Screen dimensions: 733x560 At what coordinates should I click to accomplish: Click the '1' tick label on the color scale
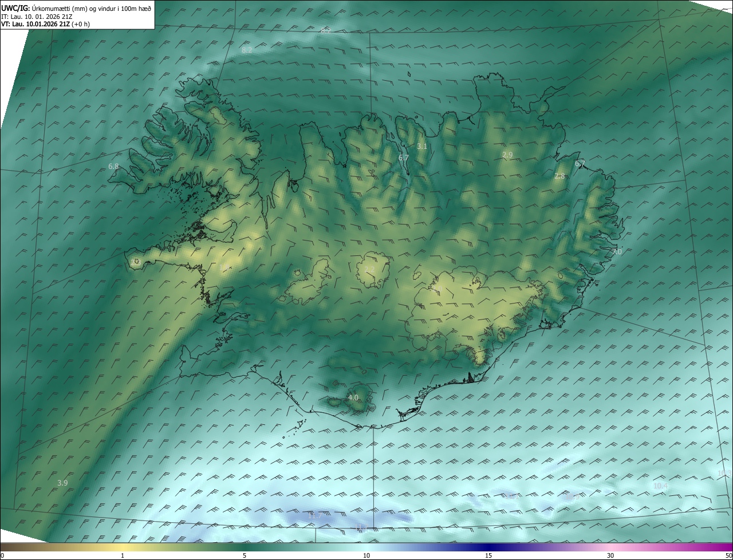123,556
